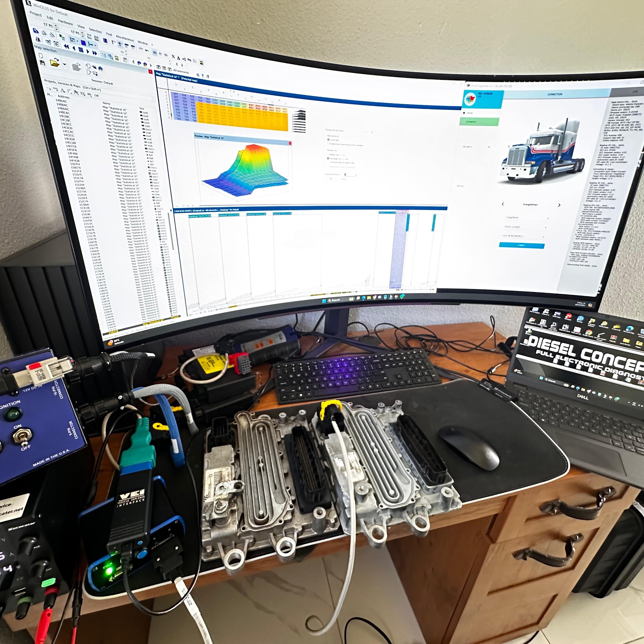Select the first radio option in change-values dialog

328,140
